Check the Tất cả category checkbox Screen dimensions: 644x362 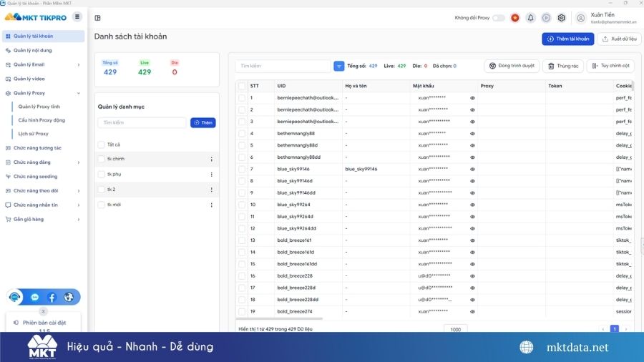click(x=102, y=145)
